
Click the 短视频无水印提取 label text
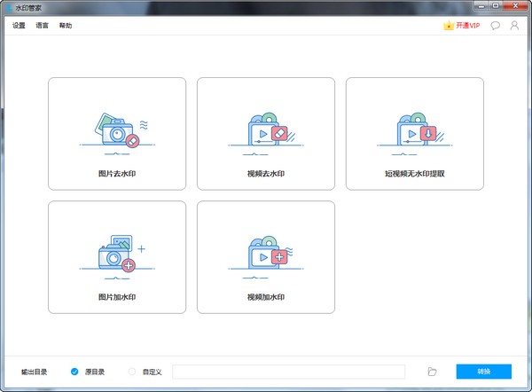coord(415,174)
